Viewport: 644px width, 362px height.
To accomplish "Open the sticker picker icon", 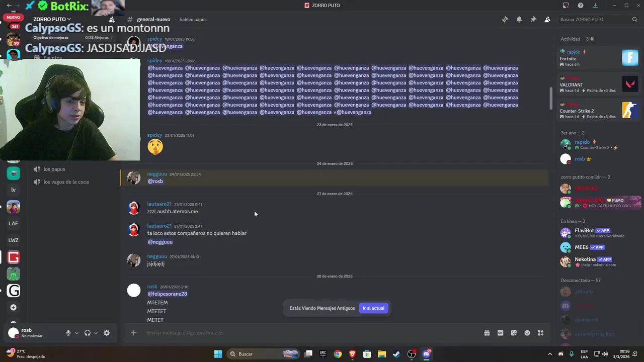I will tap(514, 333).
